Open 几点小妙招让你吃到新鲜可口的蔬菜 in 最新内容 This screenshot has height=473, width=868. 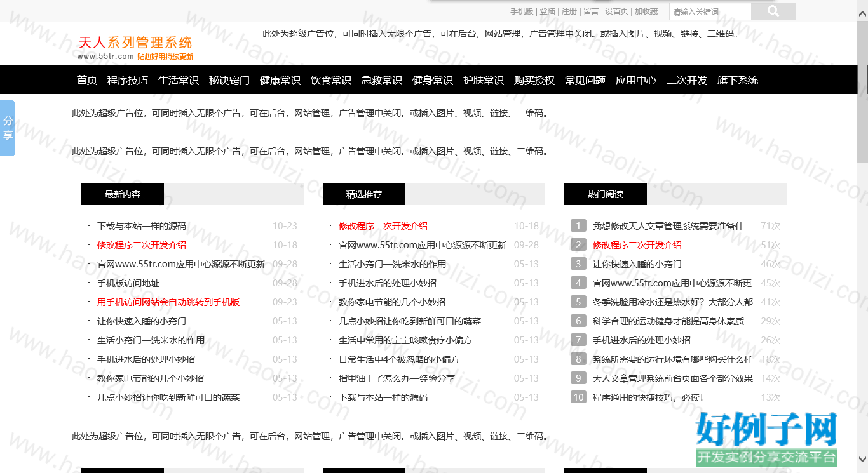point(168,397)
